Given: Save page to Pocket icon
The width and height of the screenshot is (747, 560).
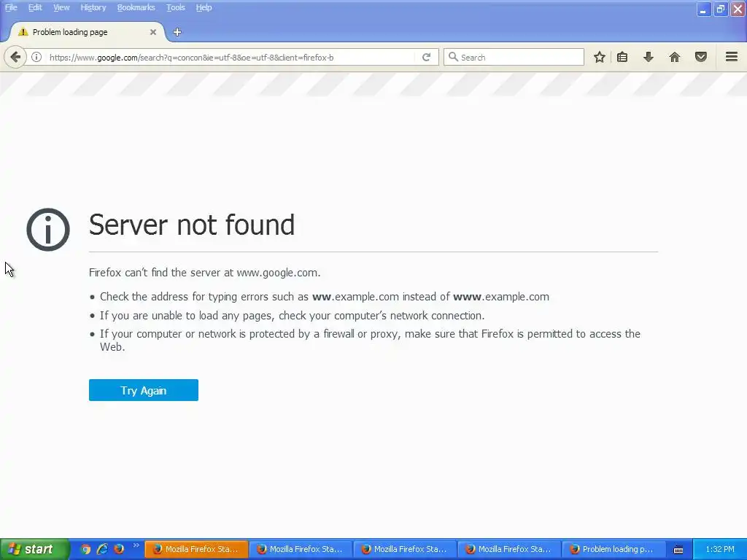Looking at the screenshot, I should click(x=701, y=57).
